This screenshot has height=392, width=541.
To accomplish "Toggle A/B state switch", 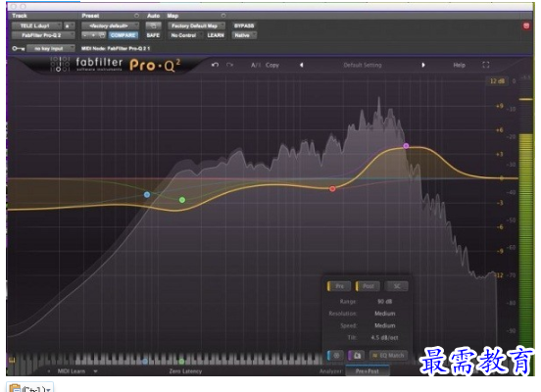I will click(256, 65).
